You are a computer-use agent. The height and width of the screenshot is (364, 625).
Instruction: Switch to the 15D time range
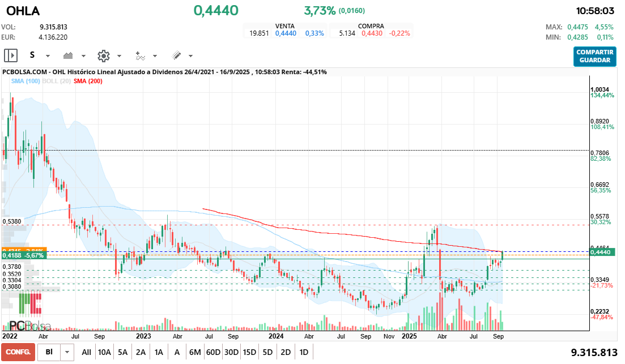point(249,352)
